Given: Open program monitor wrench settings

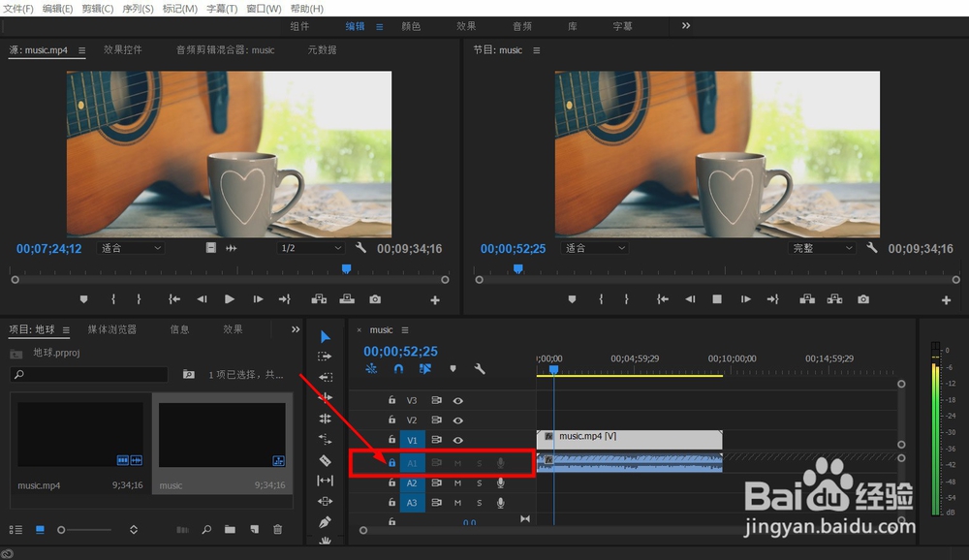Looking at the screenshot, I should (x=872, y=248).
